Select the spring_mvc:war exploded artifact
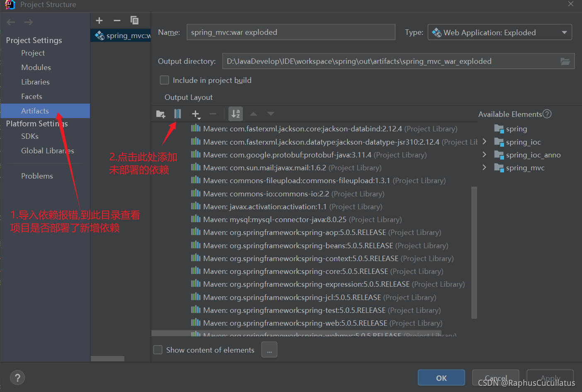 tap(121, 36)
